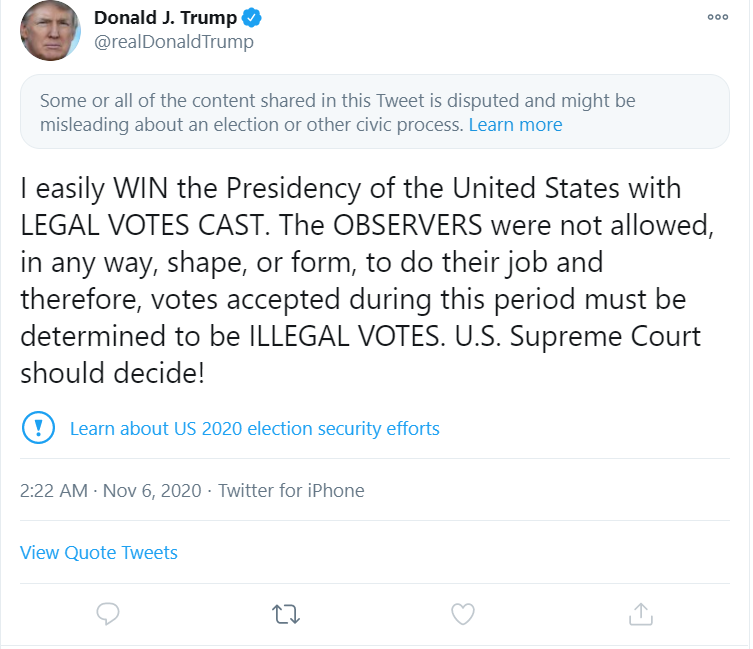The height and width of the screenshot is (649, 753).
Task: Click the blue verified checkmark badge
Action: pyautogui.click(x=251, y=18)
